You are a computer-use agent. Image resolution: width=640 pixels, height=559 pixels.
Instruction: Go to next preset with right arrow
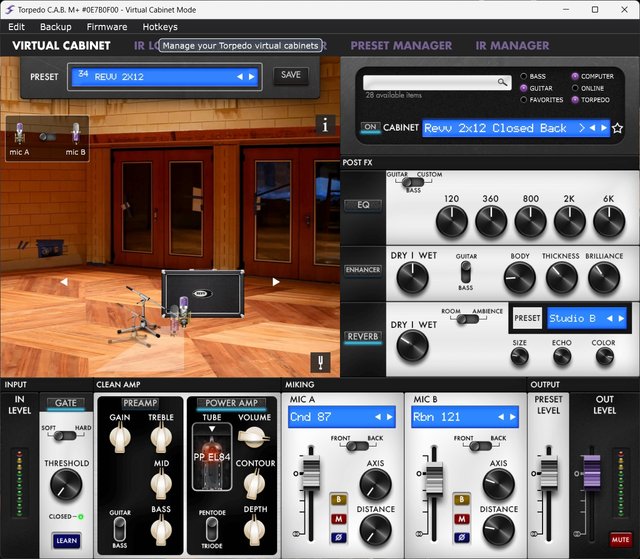click(x=251, y=77)
